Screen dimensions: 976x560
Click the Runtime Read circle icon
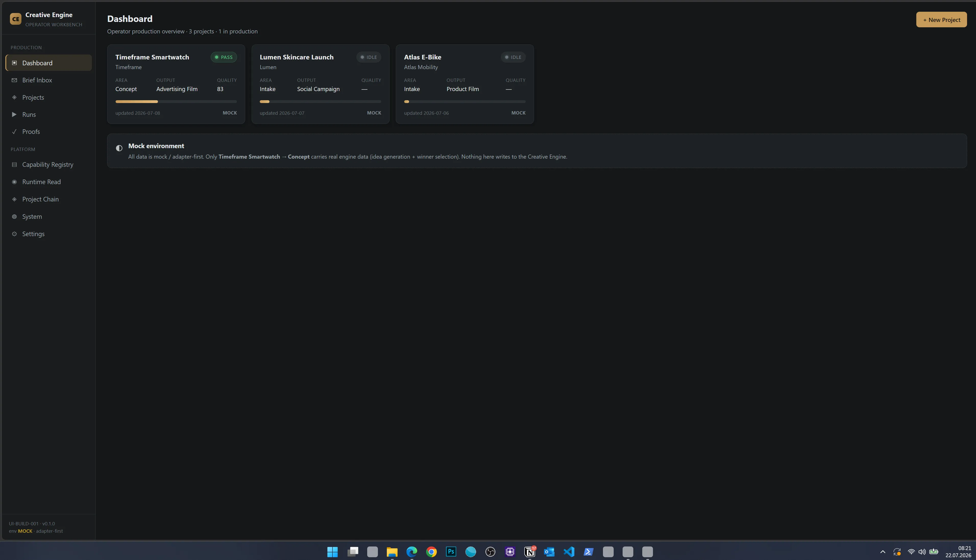click(x=14, y=182)
